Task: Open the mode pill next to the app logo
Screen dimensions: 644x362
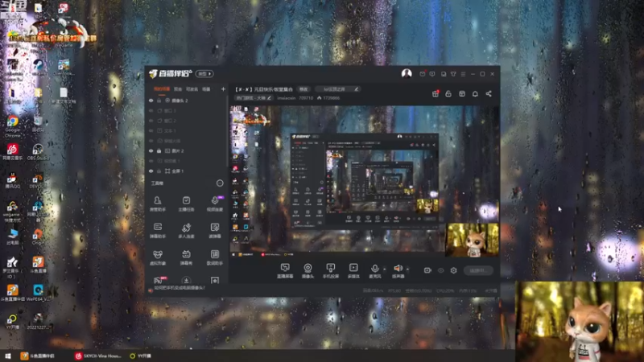Action: pos(204,74)
